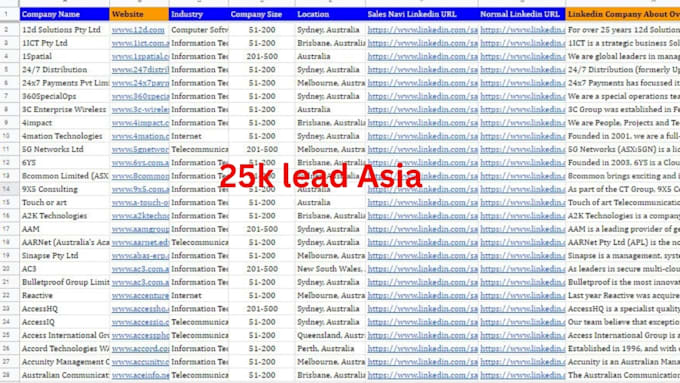Viewport: 680px width, 383px height.
Task: Click 201-500 size cell for 1Spatial
Action: click(262, 56)
